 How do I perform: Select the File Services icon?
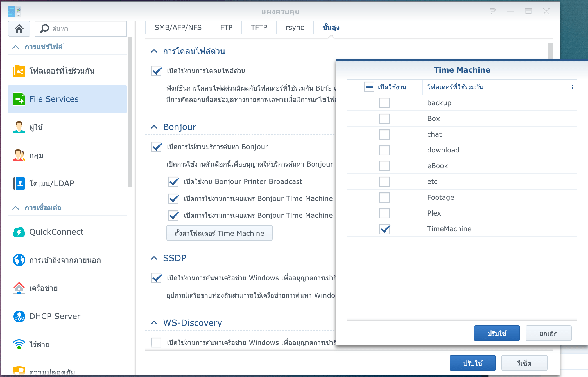click(x=19, y=99)
